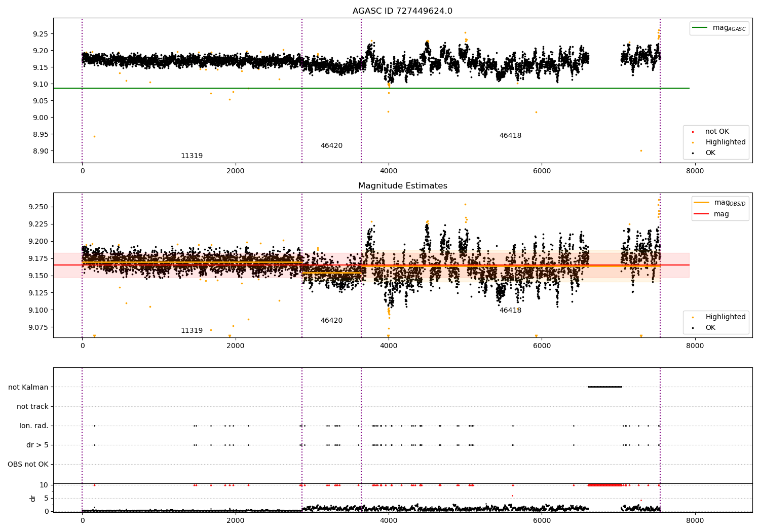Click the "8.90" tick on the top plot's y-axis

pos(41,151)
